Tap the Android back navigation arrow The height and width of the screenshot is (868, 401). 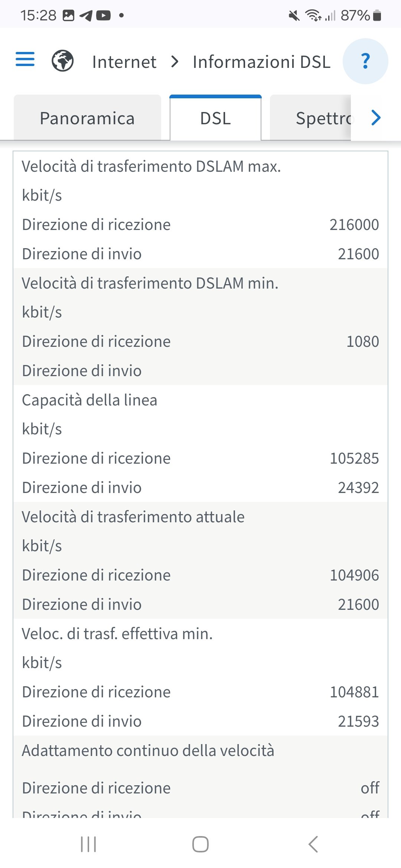click(313, 844)
